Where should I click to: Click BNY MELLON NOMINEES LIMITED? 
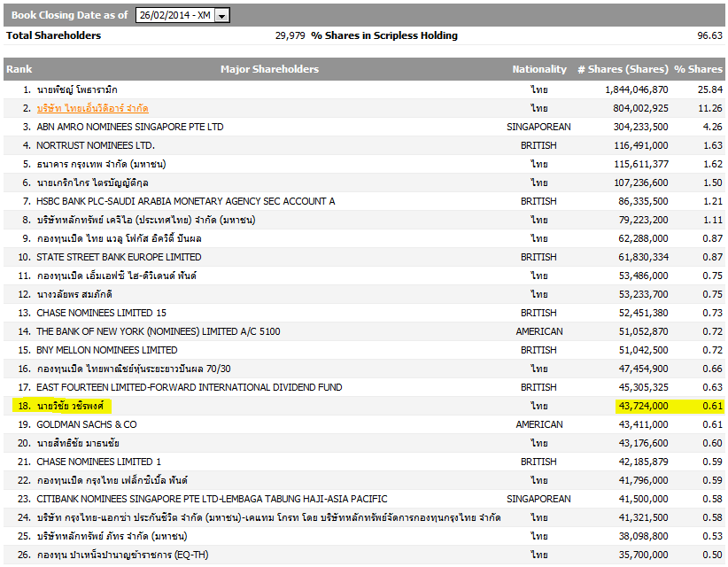[106, 350]
